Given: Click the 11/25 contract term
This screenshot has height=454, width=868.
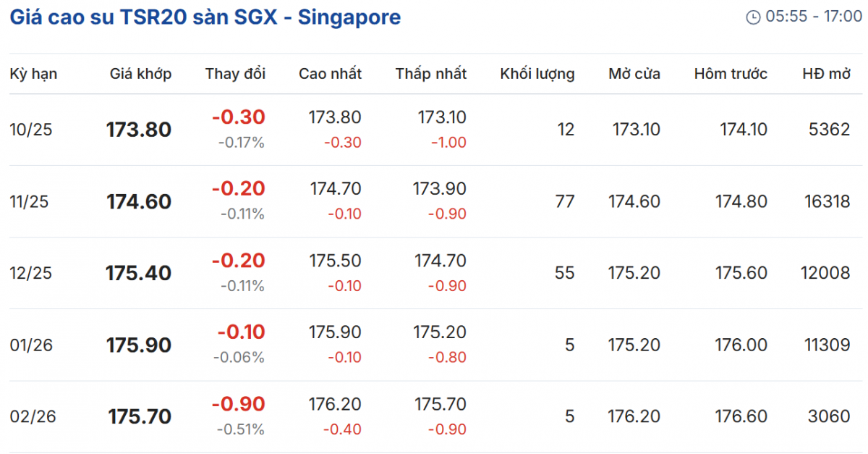Looking at the screenshot, I should [x=29, y=201].
